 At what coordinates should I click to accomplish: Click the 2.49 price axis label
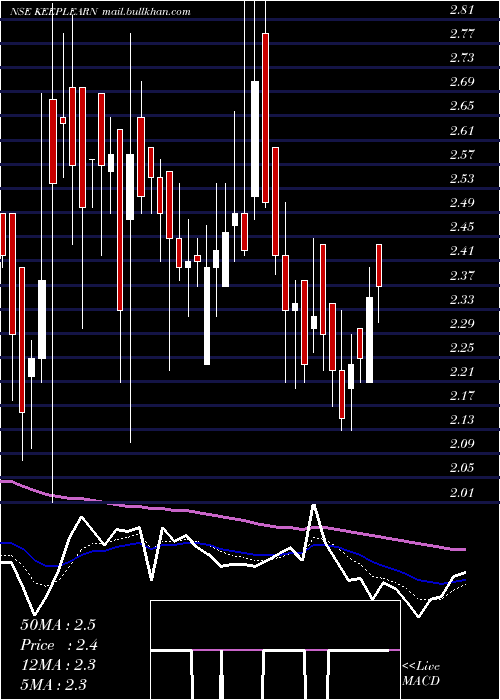pos(462,203)
